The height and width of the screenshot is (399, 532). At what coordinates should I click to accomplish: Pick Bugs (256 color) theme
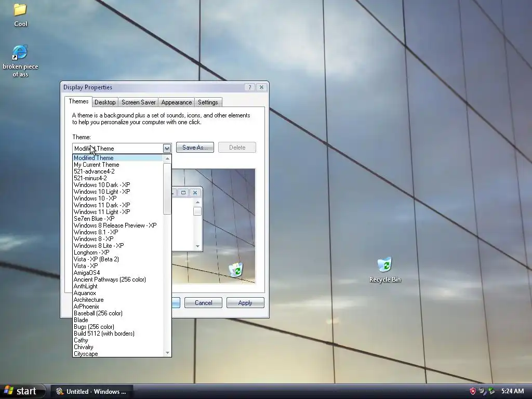click(x=118, y=327)
